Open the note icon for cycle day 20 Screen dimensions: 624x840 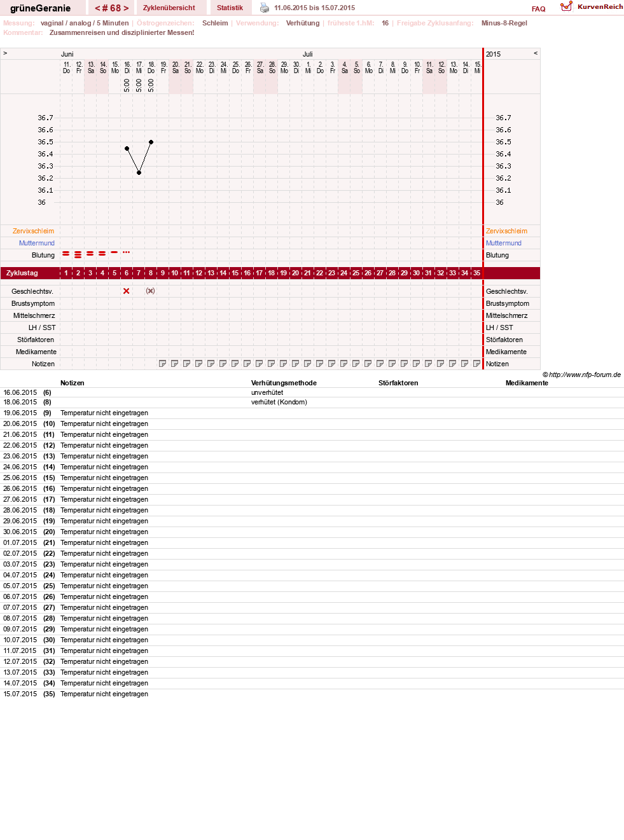[x=296, y=364]
